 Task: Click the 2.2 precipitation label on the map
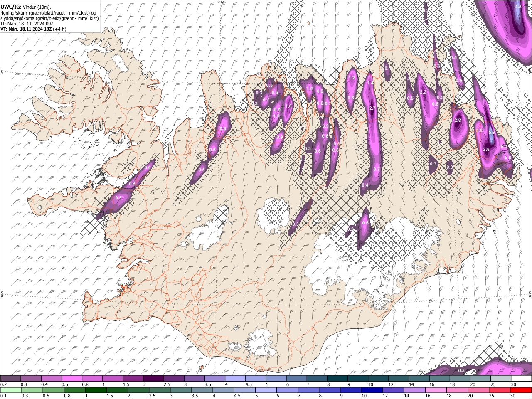coord(424,92)
